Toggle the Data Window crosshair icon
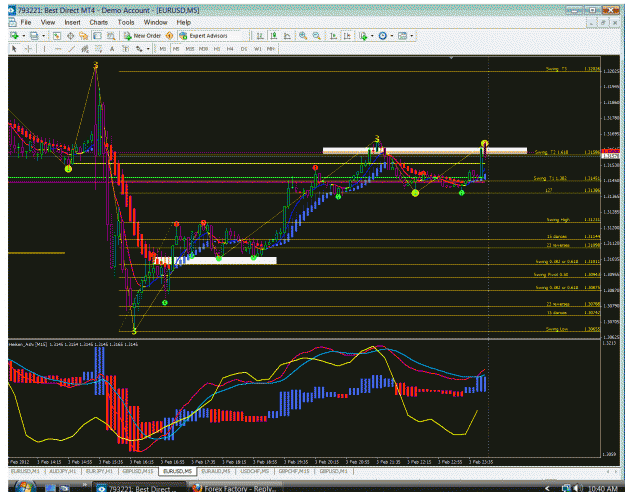This screenshot has width=625, height=492. [71, 36]
